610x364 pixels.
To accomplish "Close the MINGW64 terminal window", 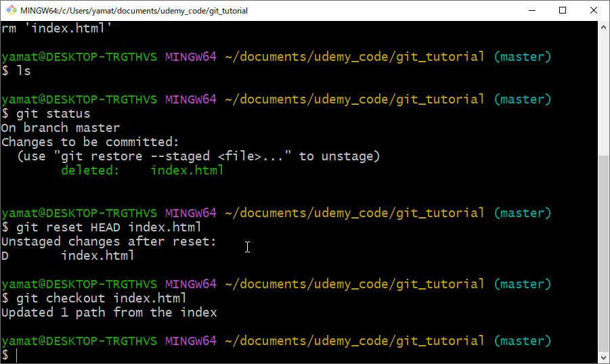I will click(594, 10).
